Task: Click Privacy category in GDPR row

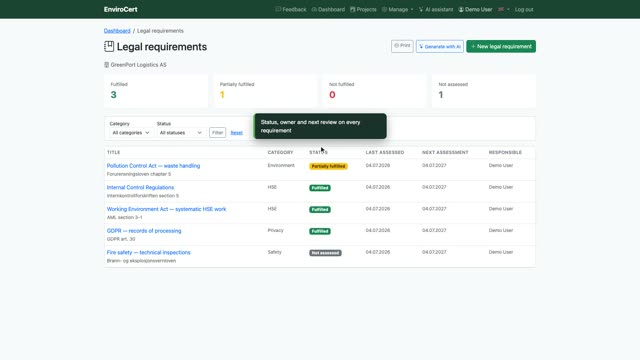Action: [276, 230]
